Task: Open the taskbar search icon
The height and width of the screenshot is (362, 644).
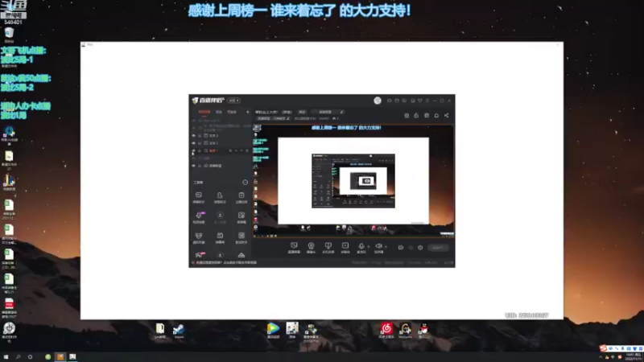Action: click(18, 356)
